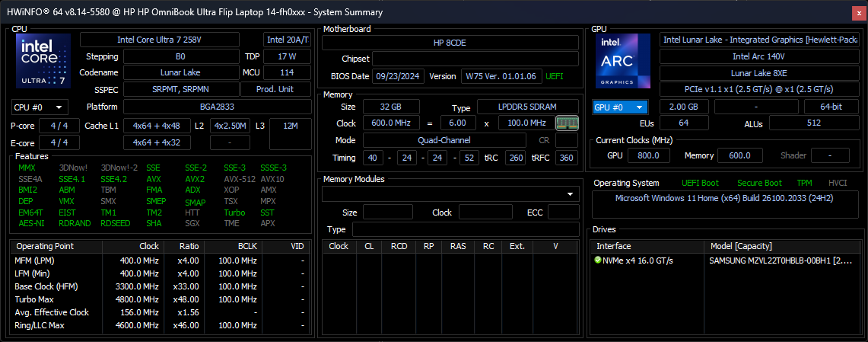
Task: Click the CL column header
Action: coord(369,246)
